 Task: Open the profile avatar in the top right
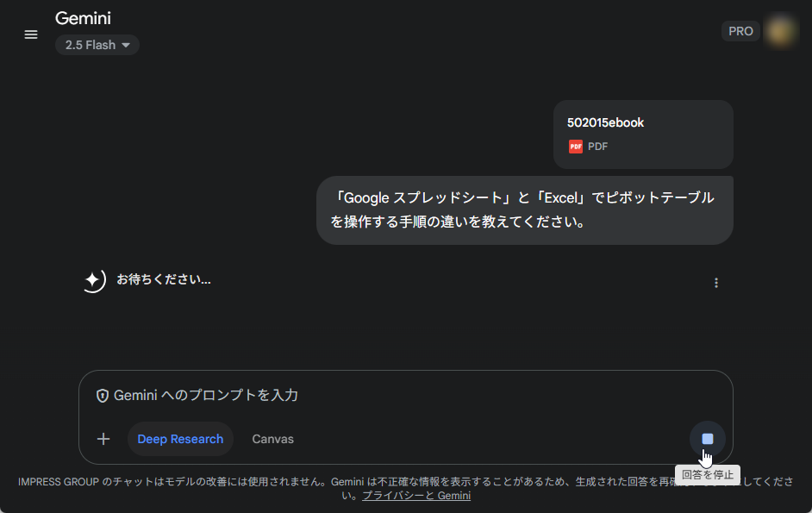(781, 31)
